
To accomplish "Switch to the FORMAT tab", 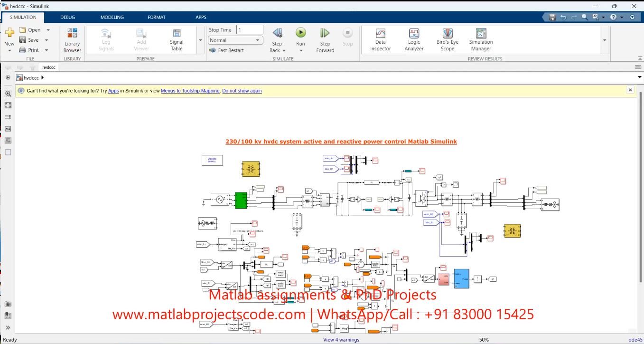I will click(x=157, y=17).
